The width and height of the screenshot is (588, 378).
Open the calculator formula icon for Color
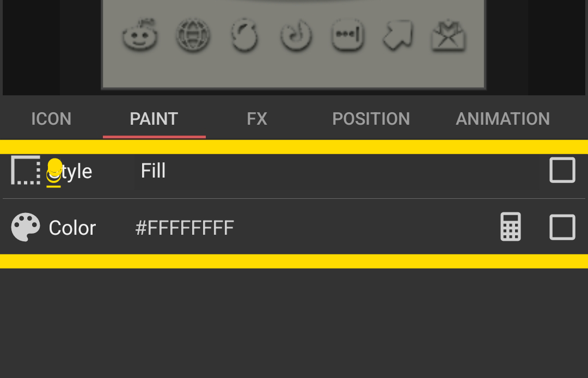tap(510, 227)
